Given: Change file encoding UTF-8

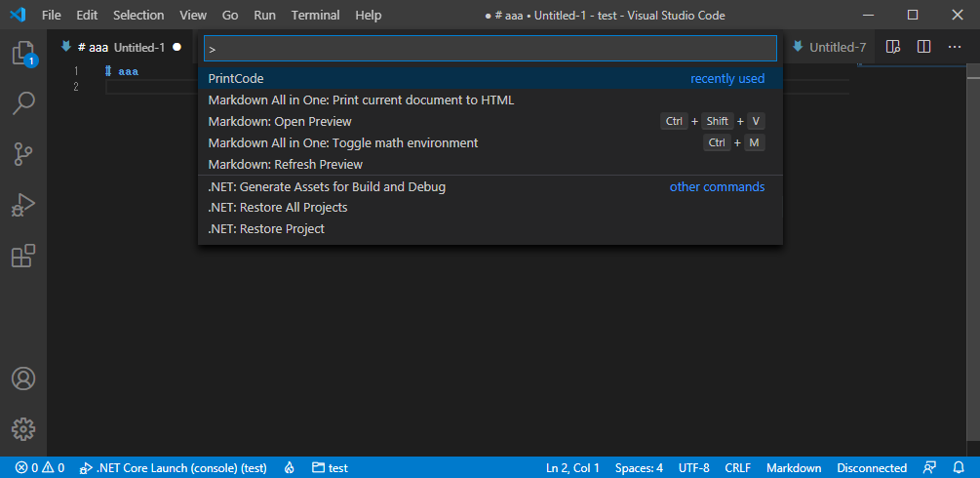Looking at the screenshot, I should click(693, 467).
